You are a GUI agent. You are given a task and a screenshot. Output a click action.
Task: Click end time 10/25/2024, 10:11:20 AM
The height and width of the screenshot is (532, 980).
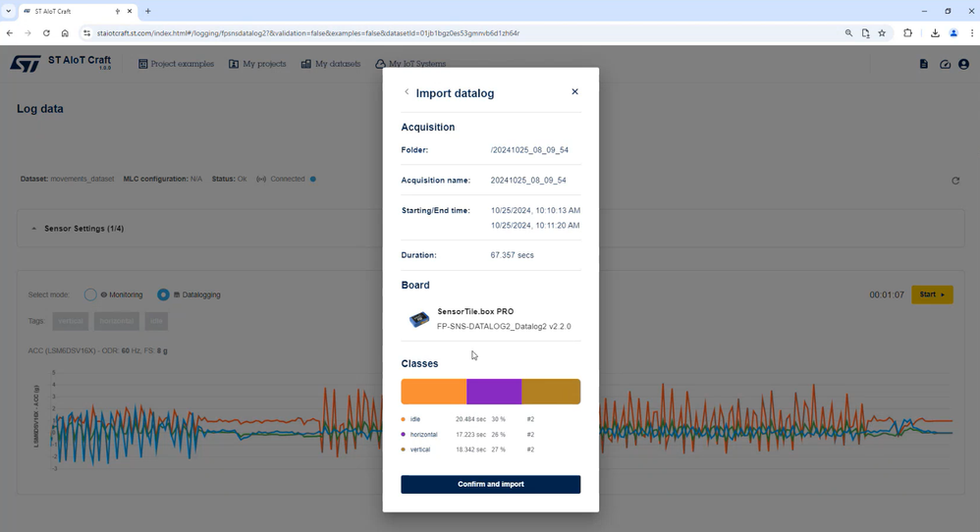[x=535, y=225]
